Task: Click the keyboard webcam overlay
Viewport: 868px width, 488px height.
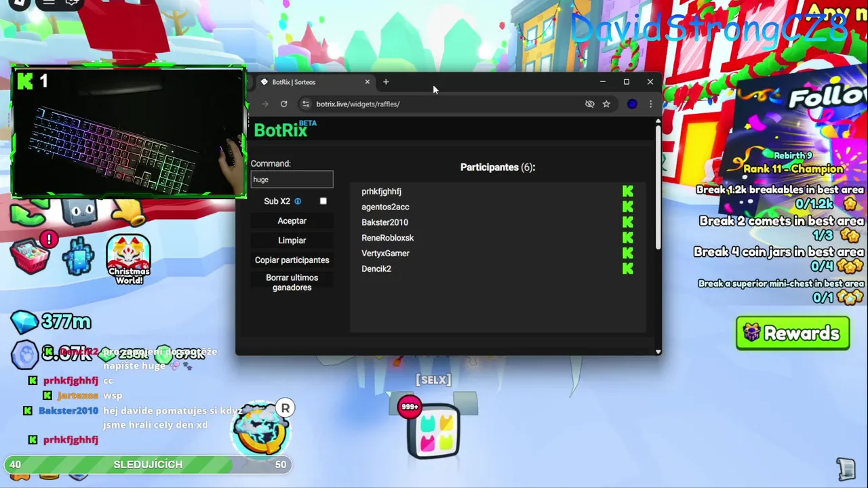Action: [x=128, y=133]
